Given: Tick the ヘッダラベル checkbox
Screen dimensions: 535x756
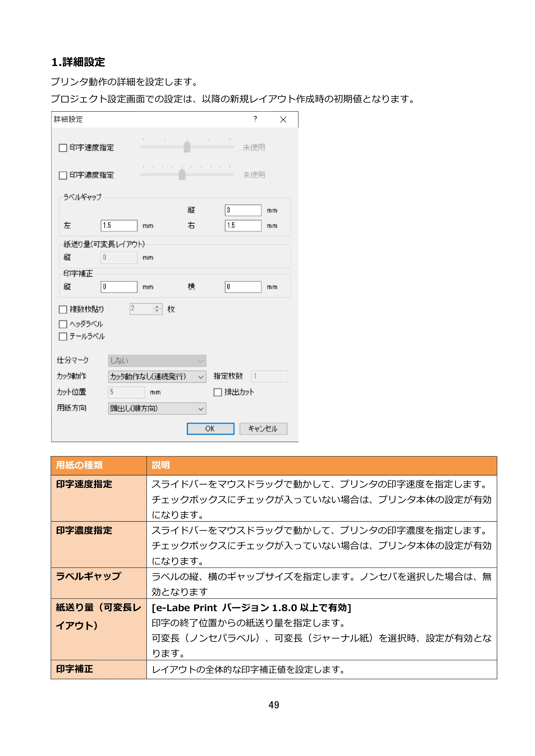Looking at the screenshot, I should [63, 324].
